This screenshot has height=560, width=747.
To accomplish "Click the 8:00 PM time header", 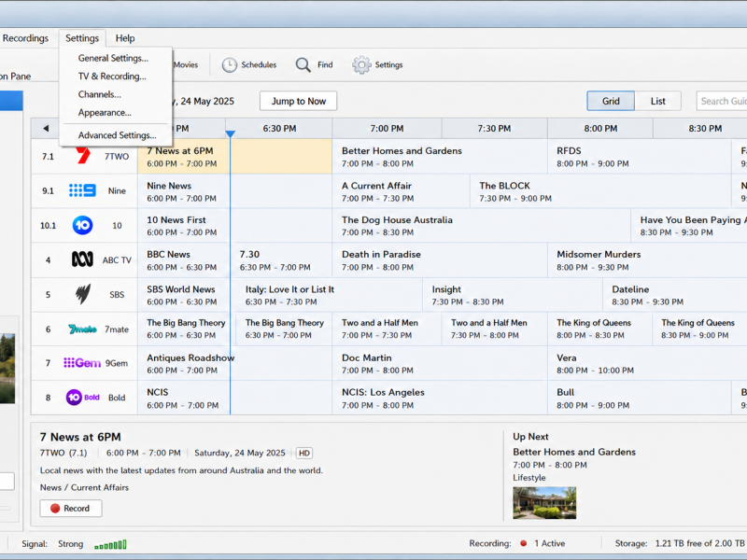I will click(x=600, y=129).
